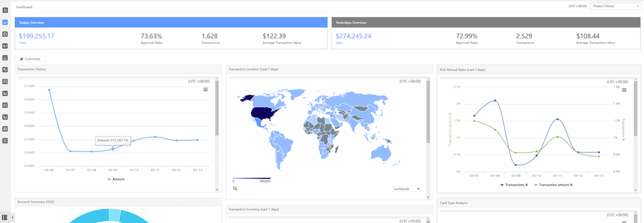The image size is (644, 223).
Task: Click the Yesterdays Overview header tab
Action: coord(486,23)
